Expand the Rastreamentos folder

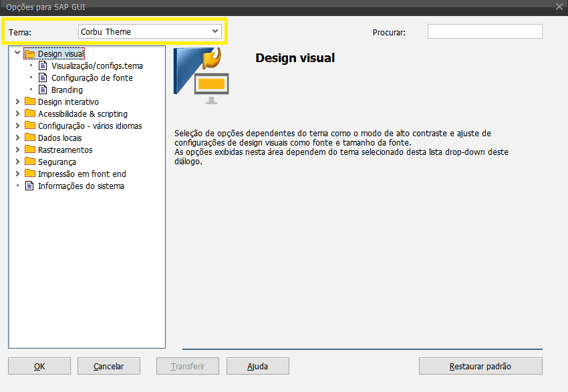(x=17, y=150)
